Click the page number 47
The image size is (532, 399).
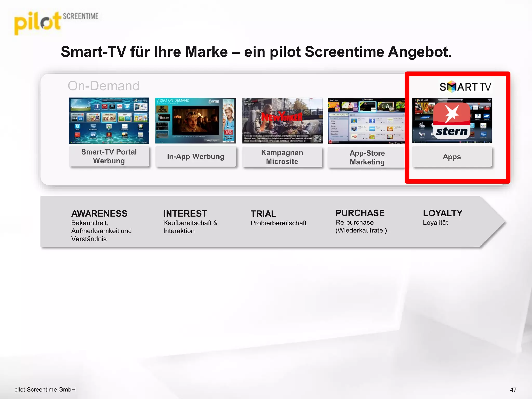tap(513, 390)
